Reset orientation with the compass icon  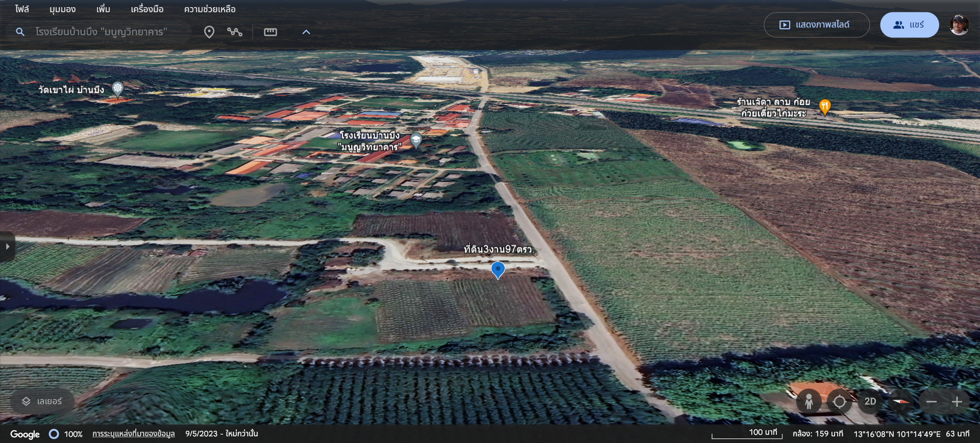(901, 402)
